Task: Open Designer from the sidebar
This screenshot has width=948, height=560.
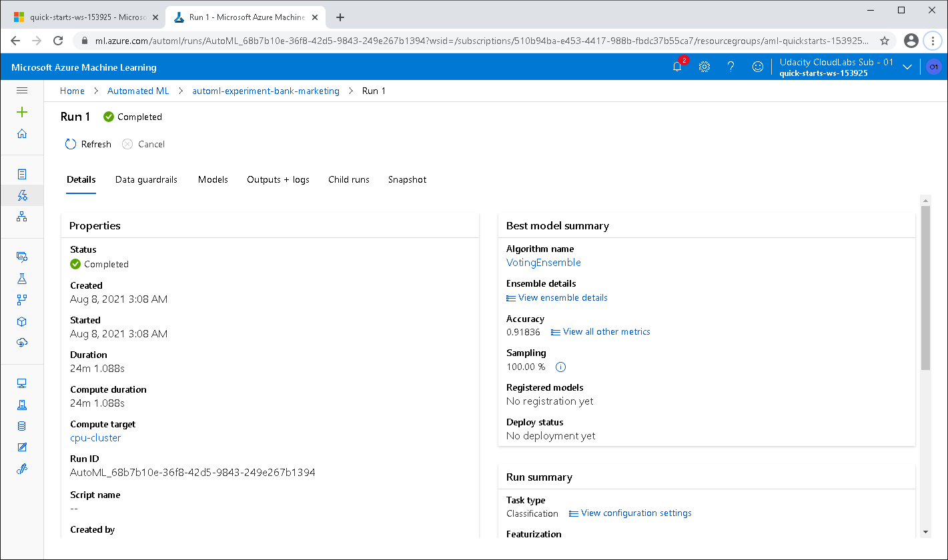Action: click(22, 216)
